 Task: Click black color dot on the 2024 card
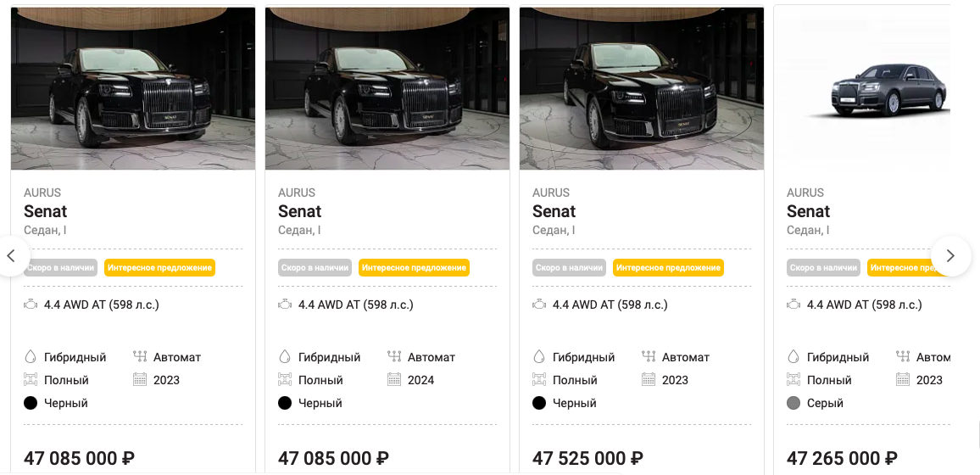tap(285, 403)
